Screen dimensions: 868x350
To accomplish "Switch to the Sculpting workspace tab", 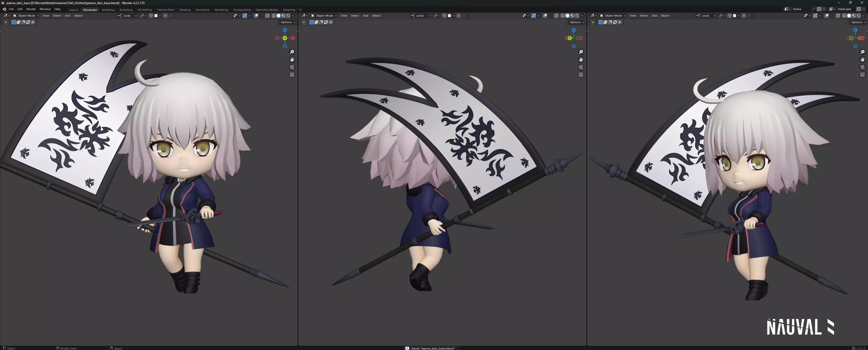I will coord(126,10).
